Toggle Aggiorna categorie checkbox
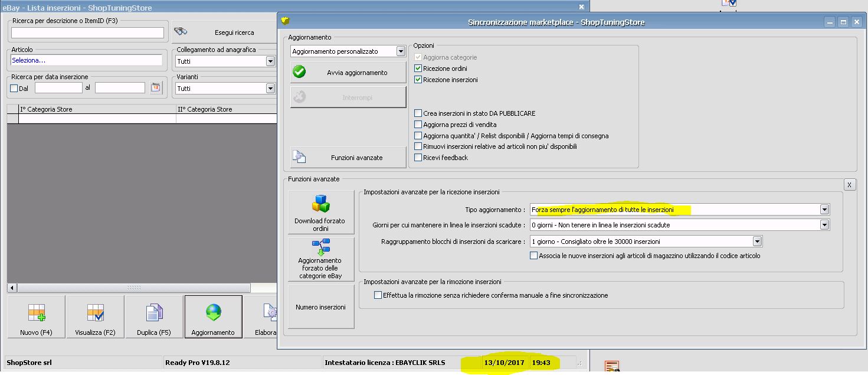868x375 pixels. (418, 57)
